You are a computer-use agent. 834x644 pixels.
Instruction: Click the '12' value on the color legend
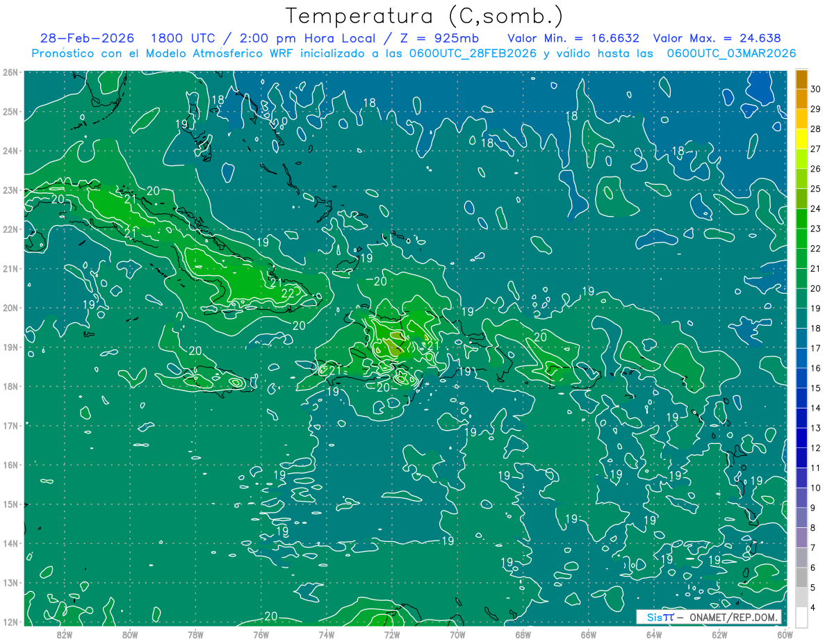[815, 448]
